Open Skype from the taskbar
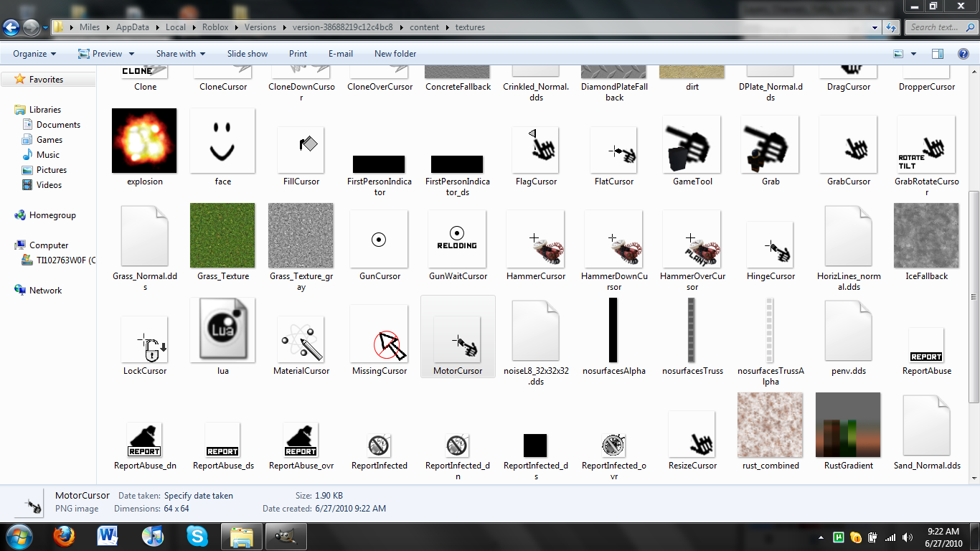Image resolution: width=980 pixels, height=551 pixels. 197,536
